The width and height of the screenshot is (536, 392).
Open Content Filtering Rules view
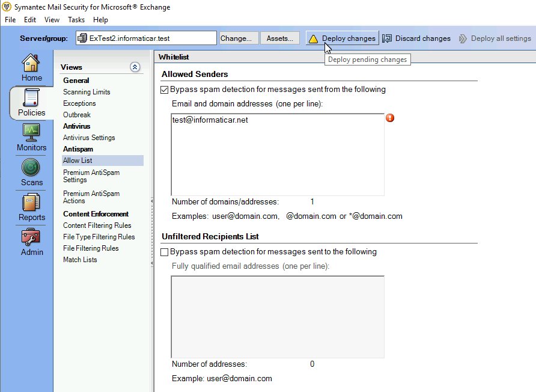[97, 225]
